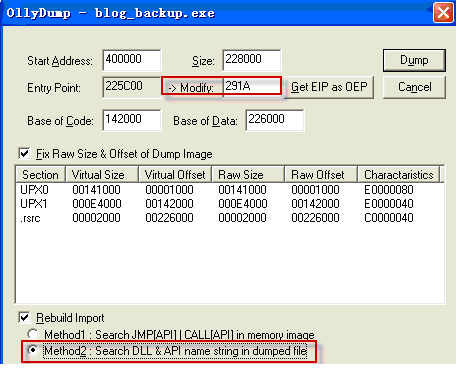Click UPX0 virtual offset 00001000
This screenshot has width=457, height=369.
pos(169,190)
